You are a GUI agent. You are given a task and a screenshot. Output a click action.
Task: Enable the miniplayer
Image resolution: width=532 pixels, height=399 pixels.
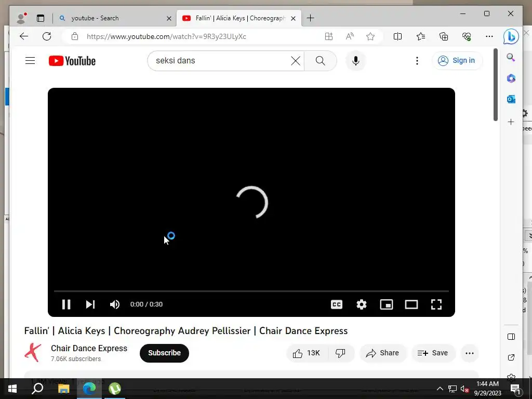tap(387, 304)
